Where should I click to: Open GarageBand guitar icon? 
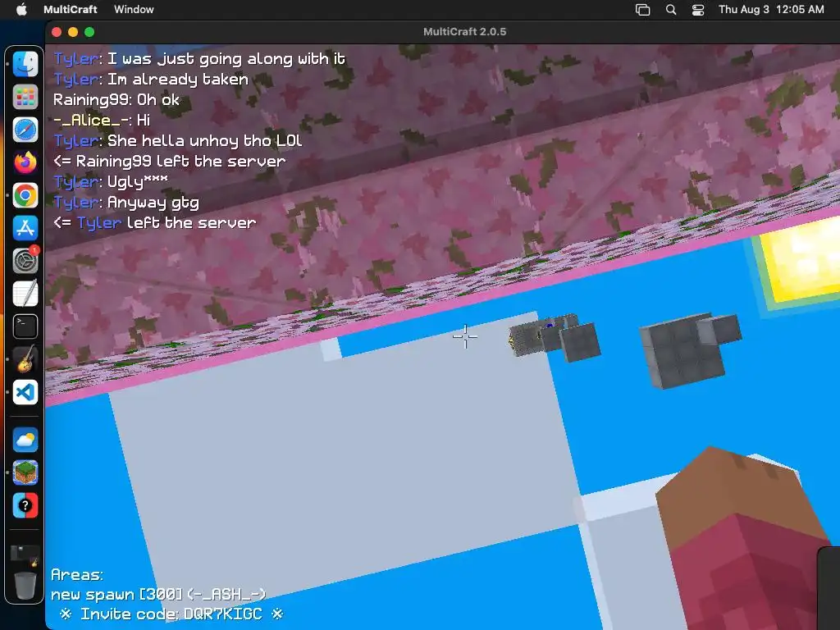[x=25, y=359]
